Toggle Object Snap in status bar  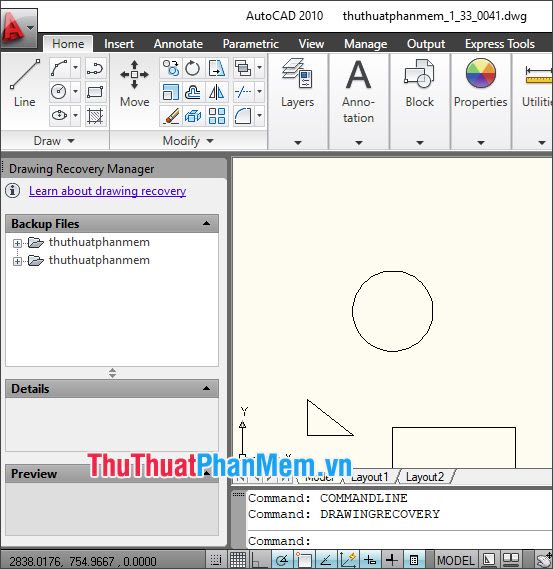pos(304,560)
